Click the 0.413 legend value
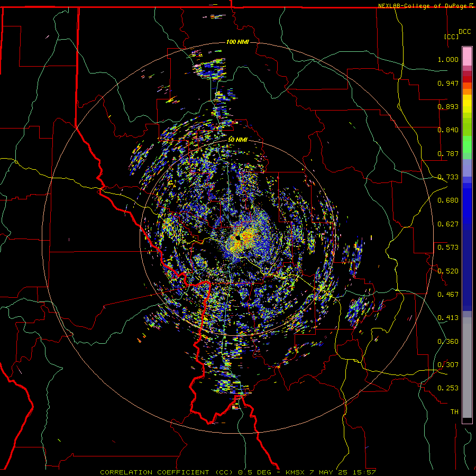Viewport: 476px width, 476px height. click(448, 318)
